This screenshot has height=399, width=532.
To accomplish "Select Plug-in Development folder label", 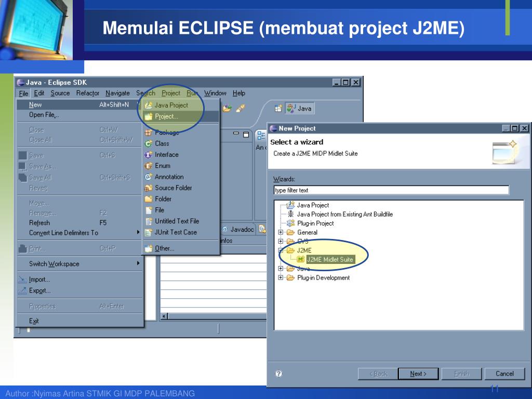I will (323, 277).
